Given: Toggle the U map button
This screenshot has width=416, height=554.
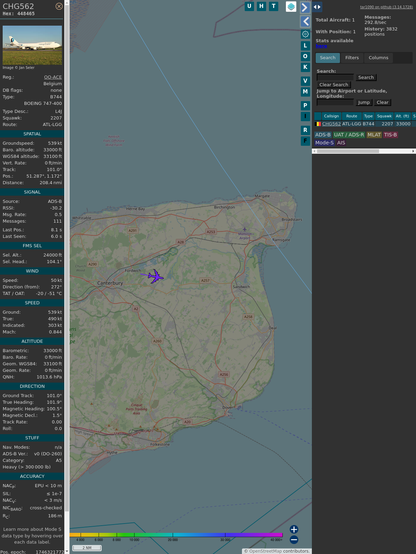Looking at the screenshot, I should click(249, 6).
